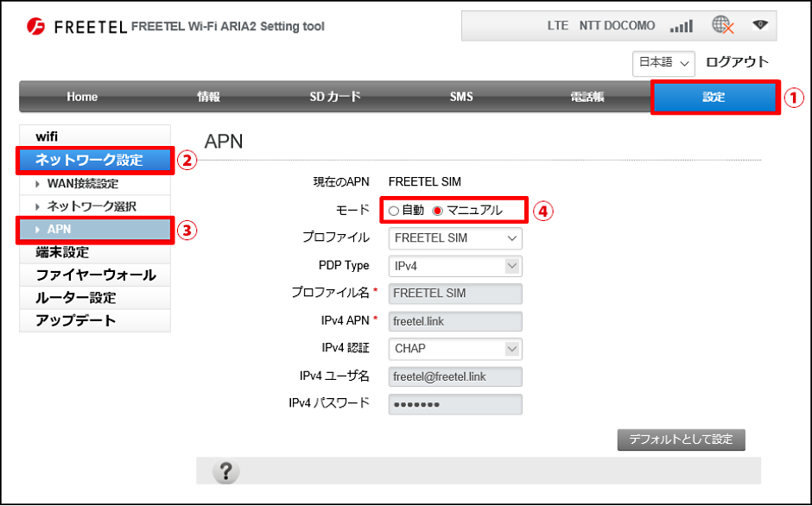The width and height of the screenshot is (812, 506).
Task: Open the wifi sidebar section
Action: [x=95, y=136]
